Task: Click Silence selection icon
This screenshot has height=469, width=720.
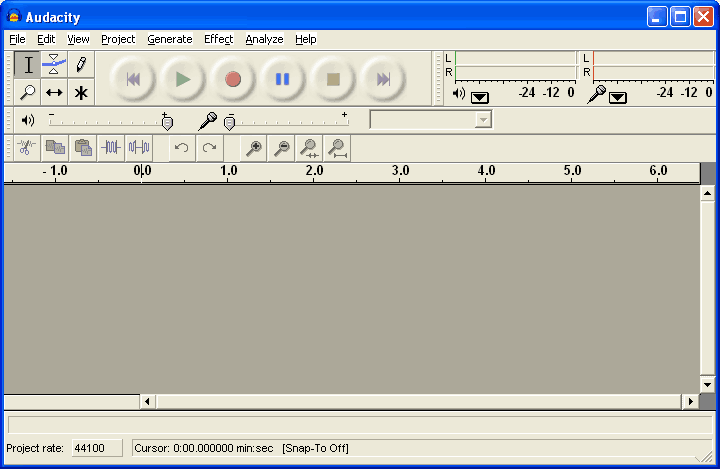Action: pyautogui.click(x=139, y=148)
